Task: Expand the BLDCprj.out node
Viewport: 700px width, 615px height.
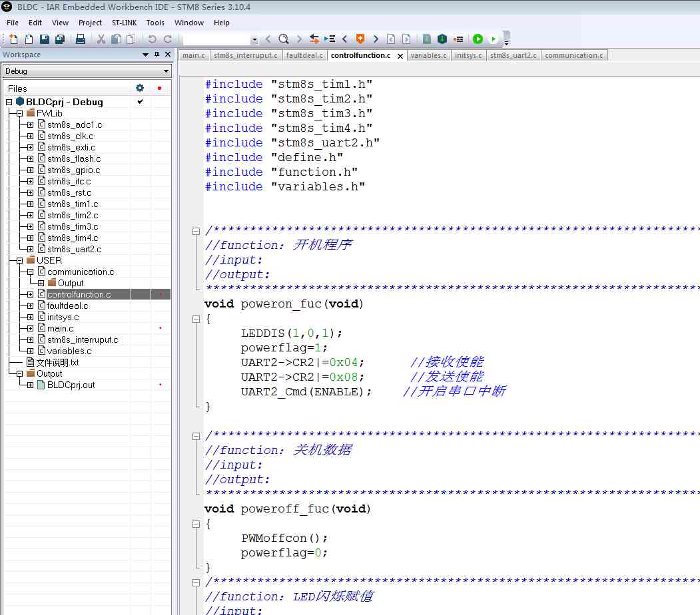Action: click(x=31, y=385)
